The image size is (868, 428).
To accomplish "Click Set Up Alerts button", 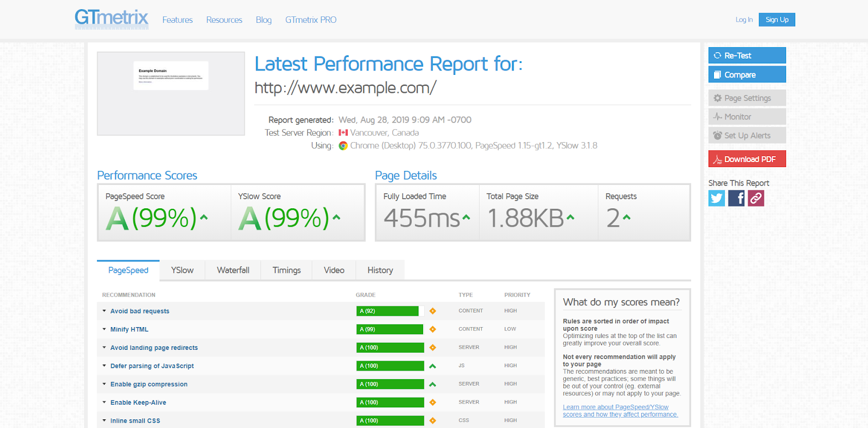I will pos(747,136).
